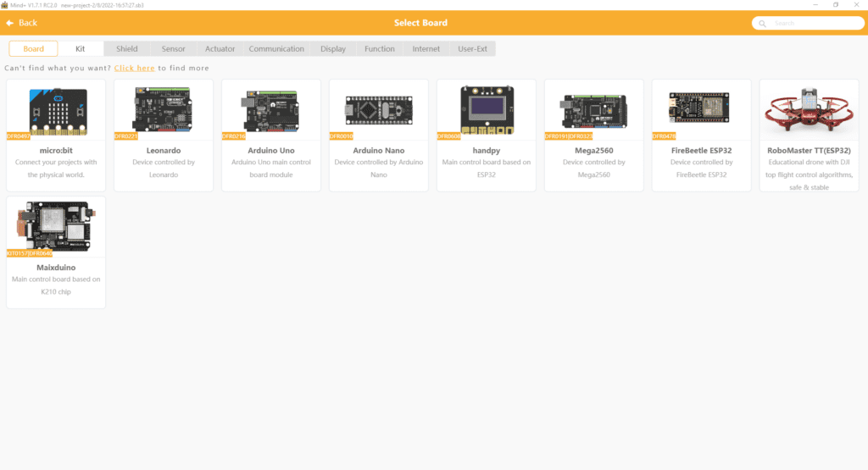Click the DFR0216 tag on Arduino Uno
The width and height of the screenshot is (868, 470).
[234, 136]
